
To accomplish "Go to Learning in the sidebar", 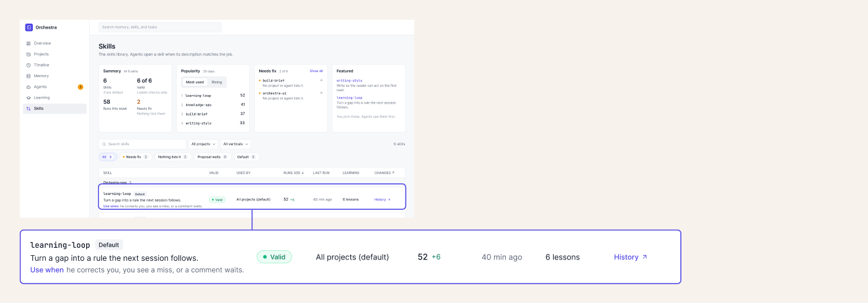I will [55, 97].
